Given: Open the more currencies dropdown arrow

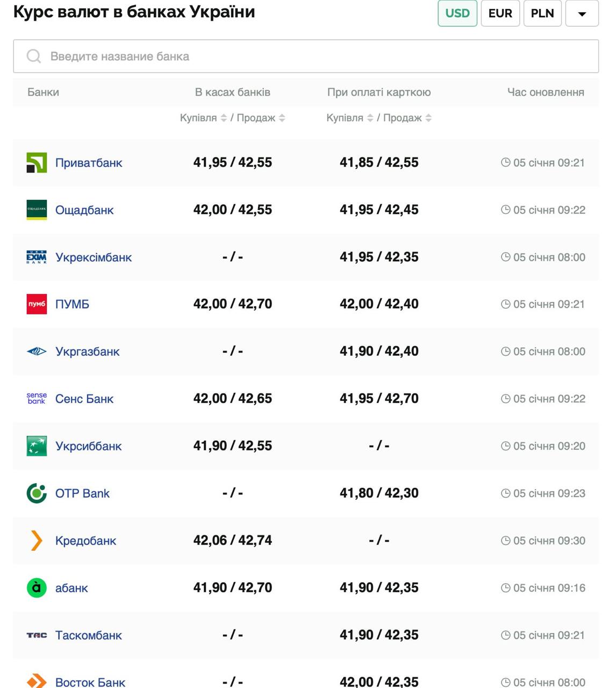Looking at the screenshot, I should (582, 13).
